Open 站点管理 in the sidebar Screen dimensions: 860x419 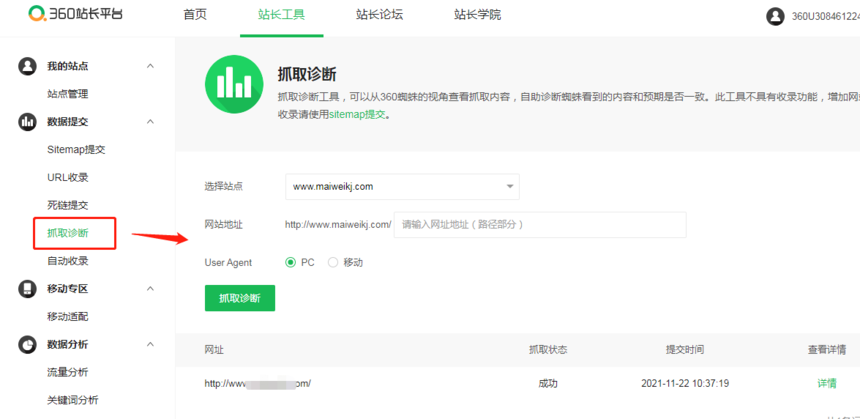[67, 94]
